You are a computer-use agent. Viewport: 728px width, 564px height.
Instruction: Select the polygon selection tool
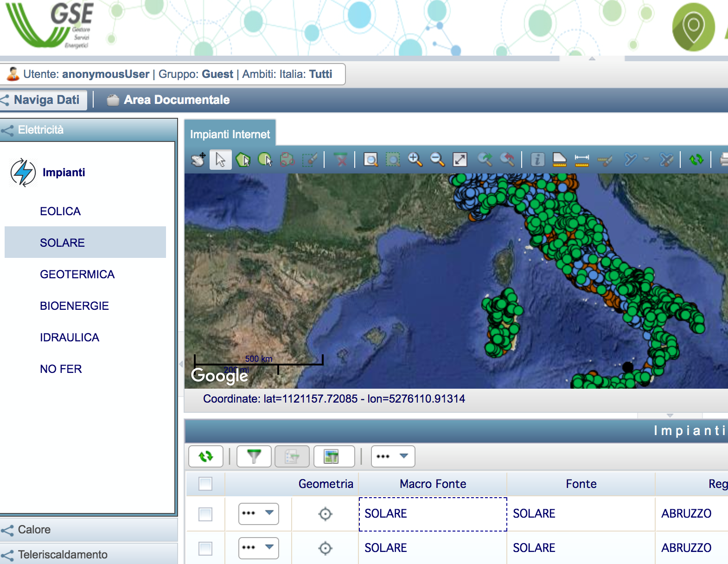[x=243, y=160]
